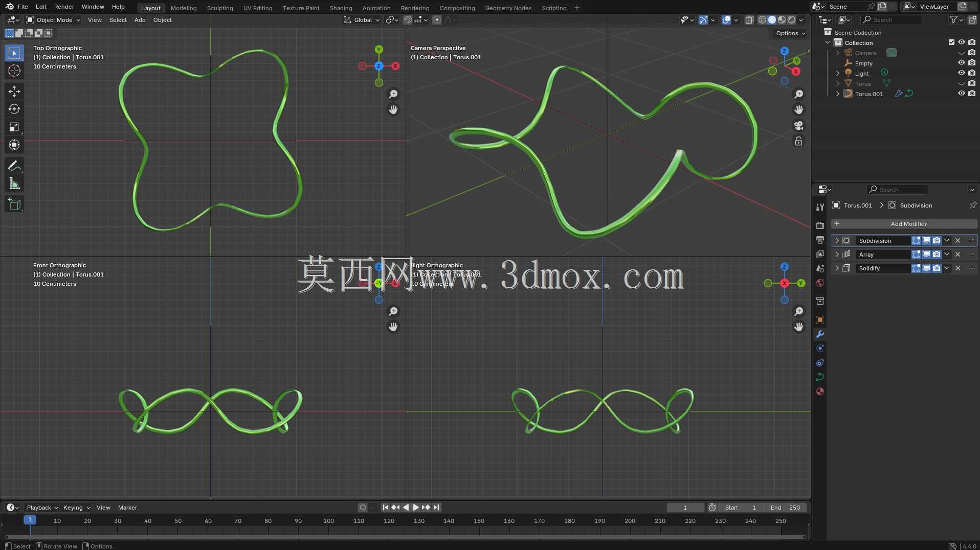Enable proportional editing in header
The image size is (980, 550).
437,20
